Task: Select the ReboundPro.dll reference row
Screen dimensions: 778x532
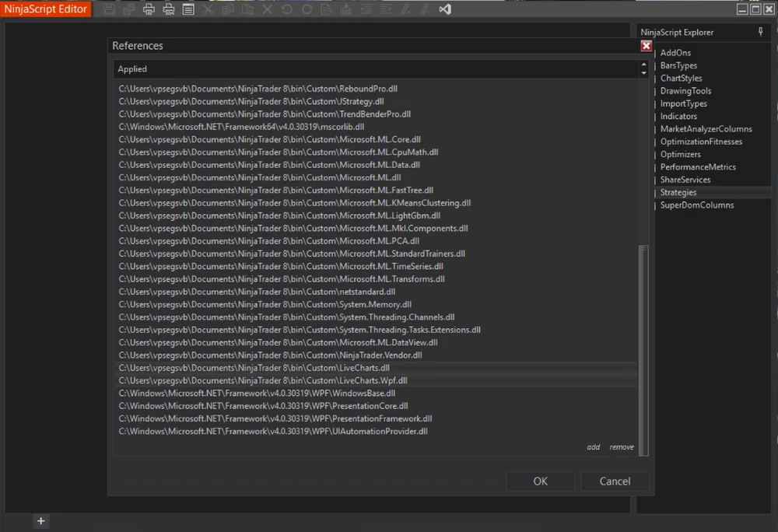Action: pos(375,89)
